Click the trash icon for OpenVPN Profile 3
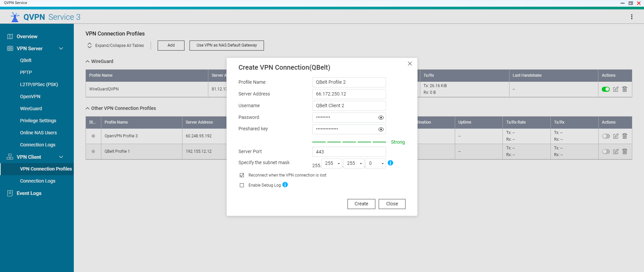 pos(625,136)
